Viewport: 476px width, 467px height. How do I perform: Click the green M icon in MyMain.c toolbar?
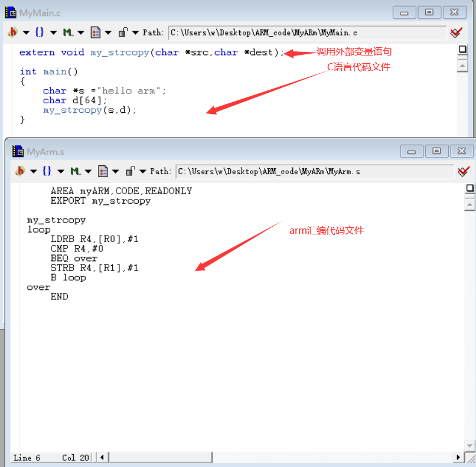[67, 32]
